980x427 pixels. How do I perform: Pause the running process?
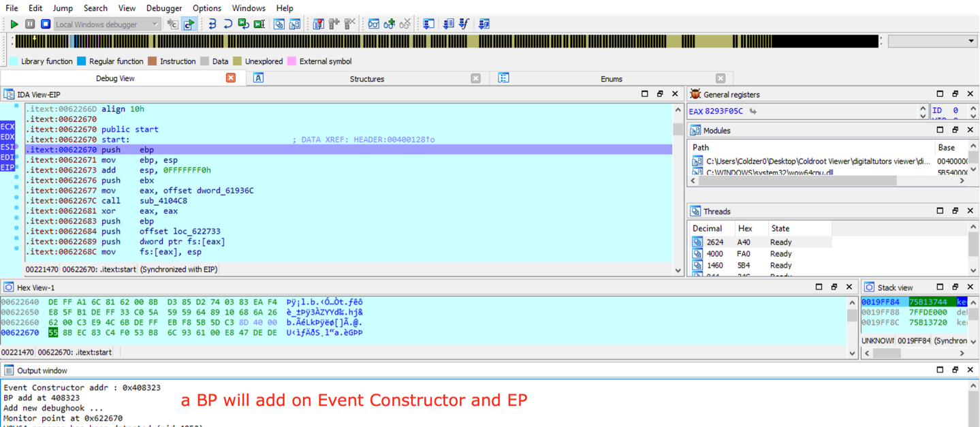point(30,25)
